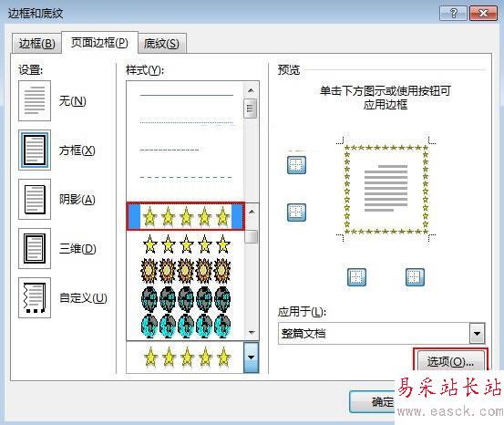Click the 三维(D) label text
504x425 pixels.
click(x=77, y=249)
